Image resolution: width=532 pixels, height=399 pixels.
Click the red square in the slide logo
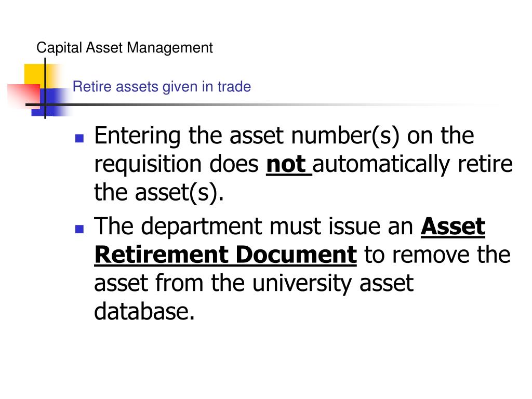coord(23,95)
